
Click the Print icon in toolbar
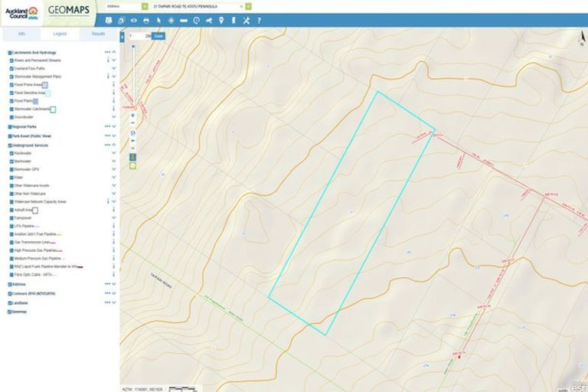coord(146,20)
